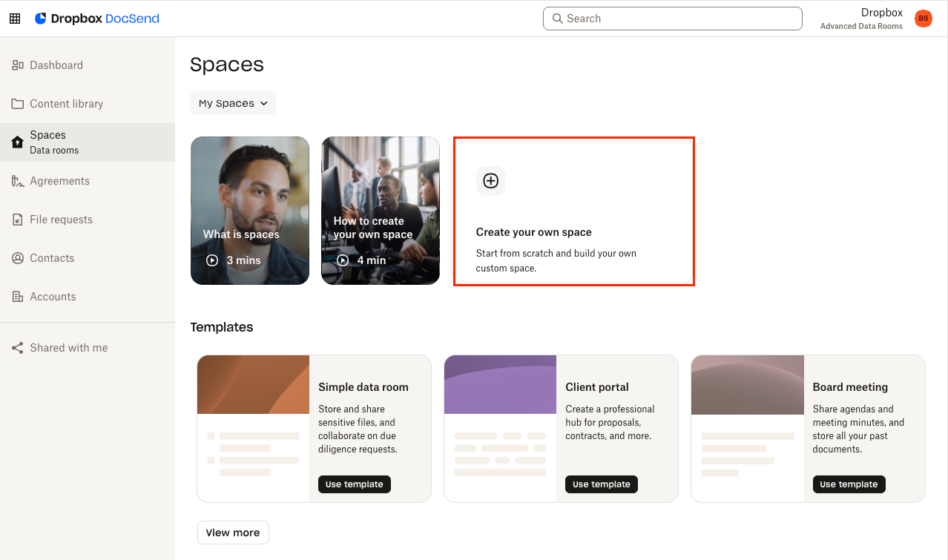Navigate to Contacts
This screenshot has width=948, height=560.
(x=52, y=258)
